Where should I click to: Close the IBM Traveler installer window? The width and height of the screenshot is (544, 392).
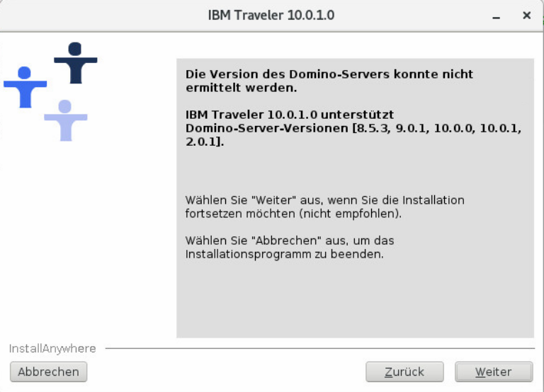pos(527,16)
